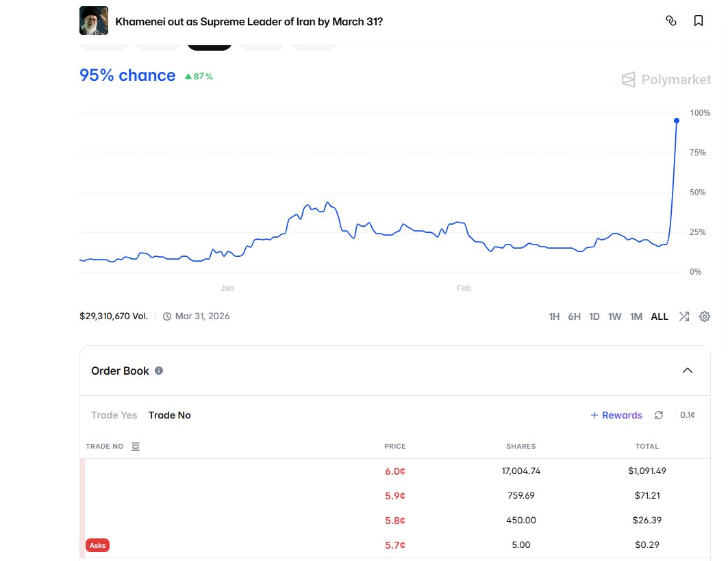This screenshot has width=728, height=561.
Task: Select the 1M chart range
Action: [x=636, y=316]
